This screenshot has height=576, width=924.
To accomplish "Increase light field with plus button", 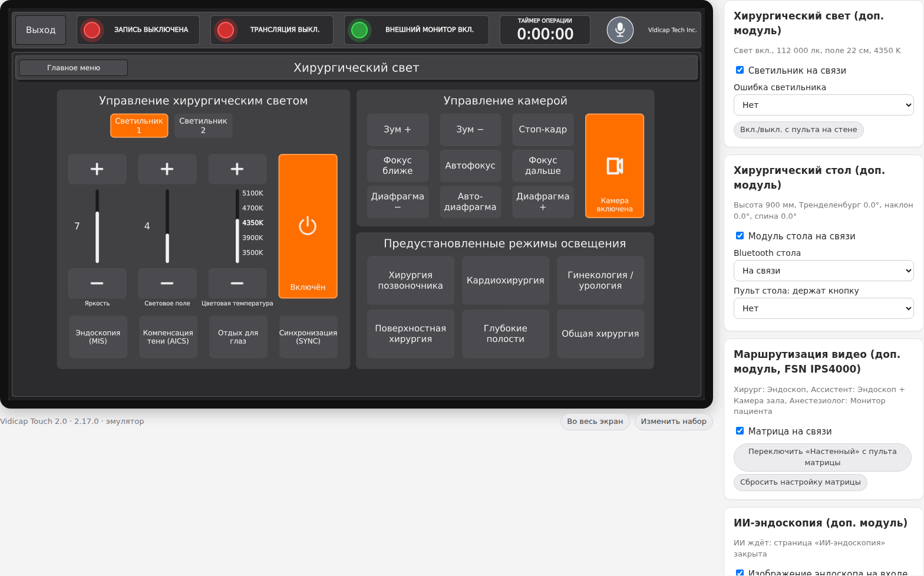I will click(x=167, y=169).
